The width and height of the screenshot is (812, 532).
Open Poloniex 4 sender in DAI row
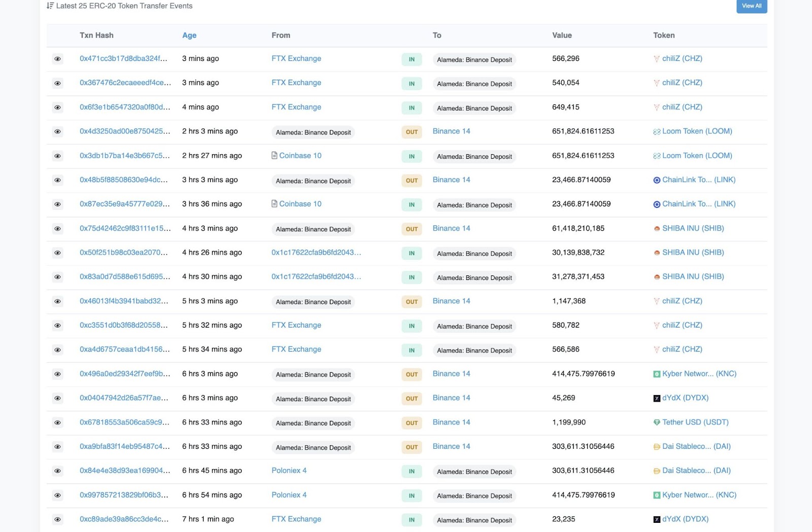[x=289, y=471]
